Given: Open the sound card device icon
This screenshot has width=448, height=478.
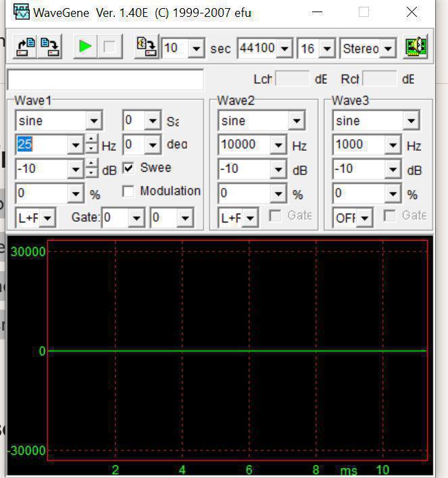Looking at the screenshot, I should 416,47.
